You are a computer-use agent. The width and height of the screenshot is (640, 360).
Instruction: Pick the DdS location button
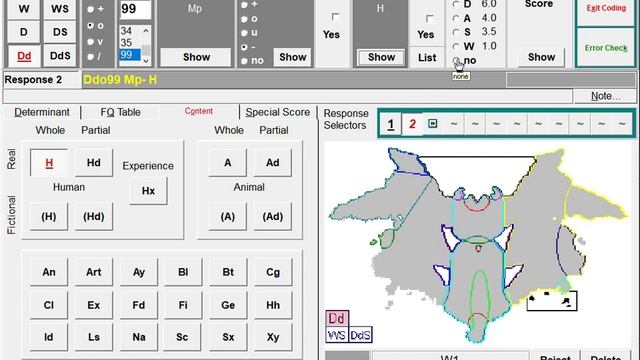point(60,56)
